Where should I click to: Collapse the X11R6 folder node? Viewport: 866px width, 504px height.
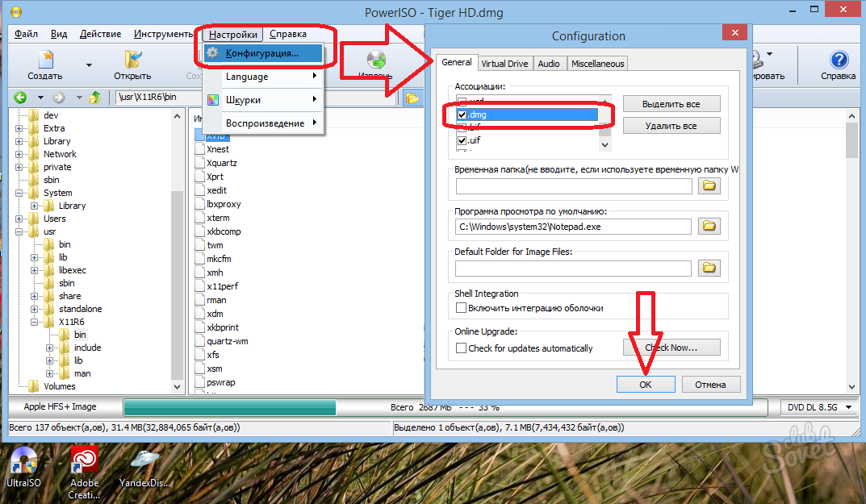(x=34, y=322)
